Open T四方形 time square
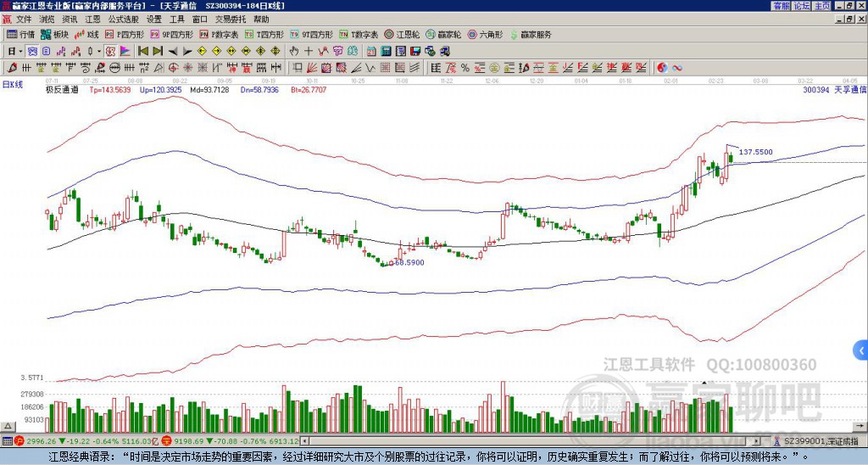868x465 pixels. (264, 34)
